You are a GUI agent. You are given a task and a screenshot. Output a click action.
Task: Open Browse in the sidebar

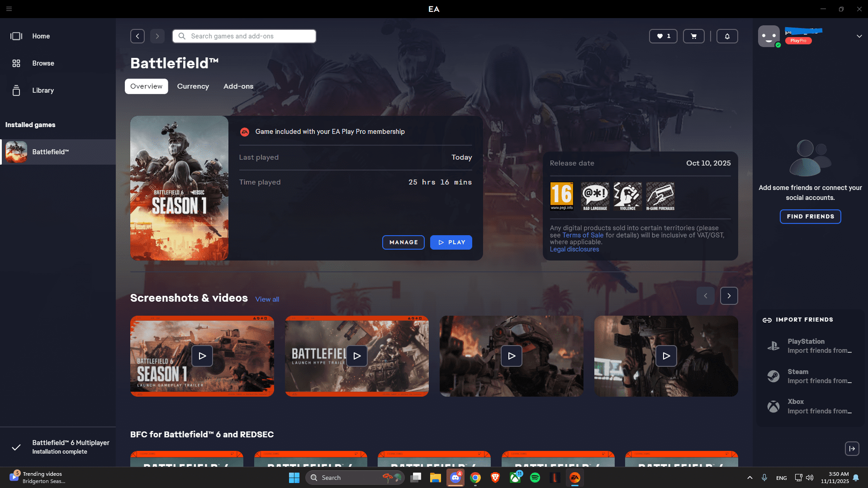pos(43,63)
